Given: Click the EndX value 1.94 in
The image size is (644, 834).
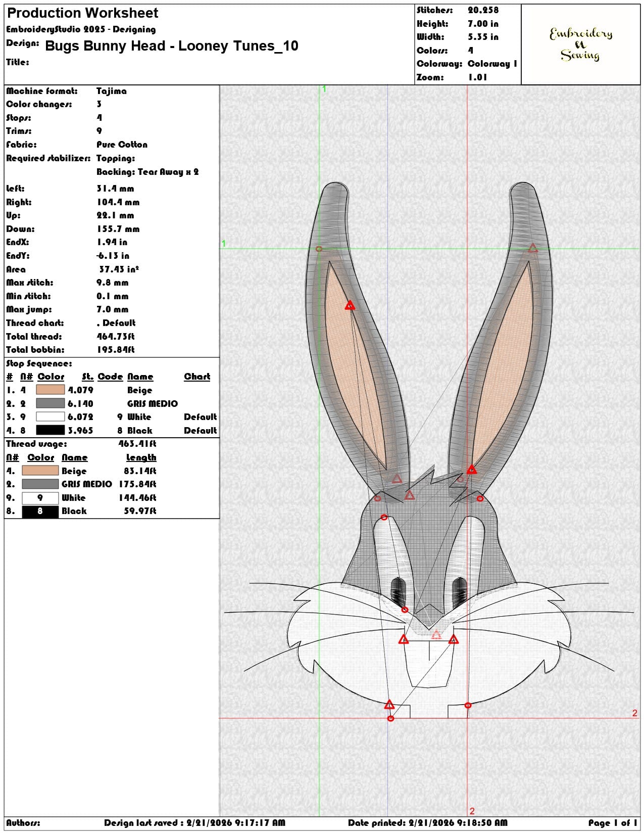Looking at the screenshot, I should point(112,242).
